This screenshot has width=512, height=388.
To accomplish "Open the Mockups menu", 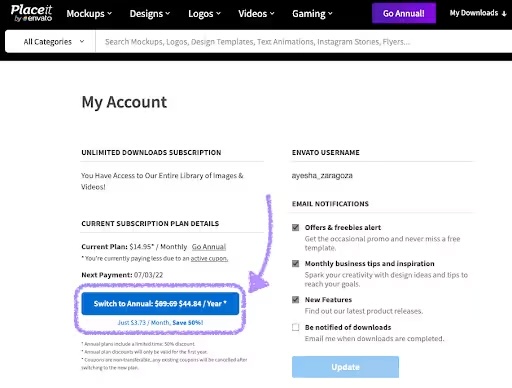I will [89, 14].
